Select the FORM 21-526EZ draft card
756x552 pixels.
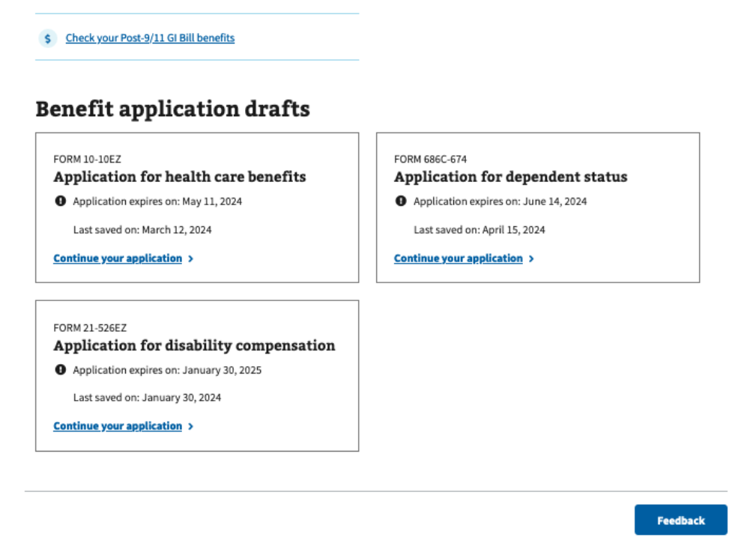pos(197,375)
